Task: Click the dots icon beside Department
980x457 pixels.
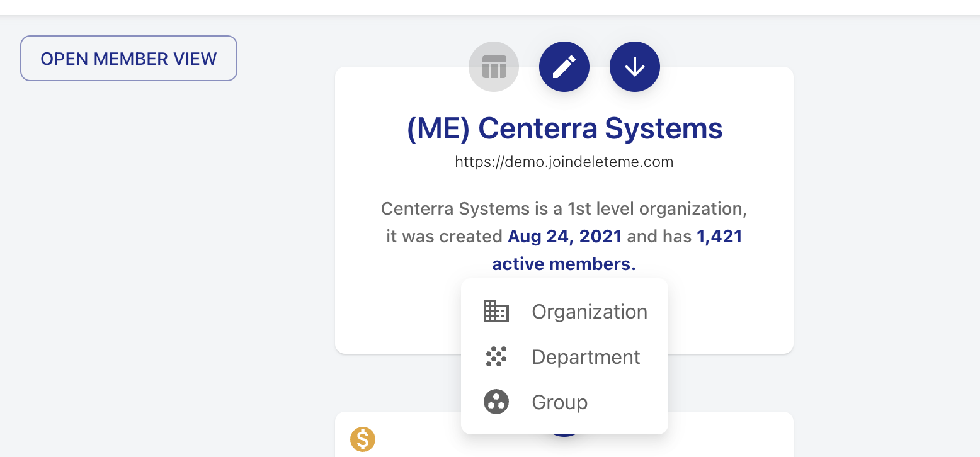Action: 496,357
